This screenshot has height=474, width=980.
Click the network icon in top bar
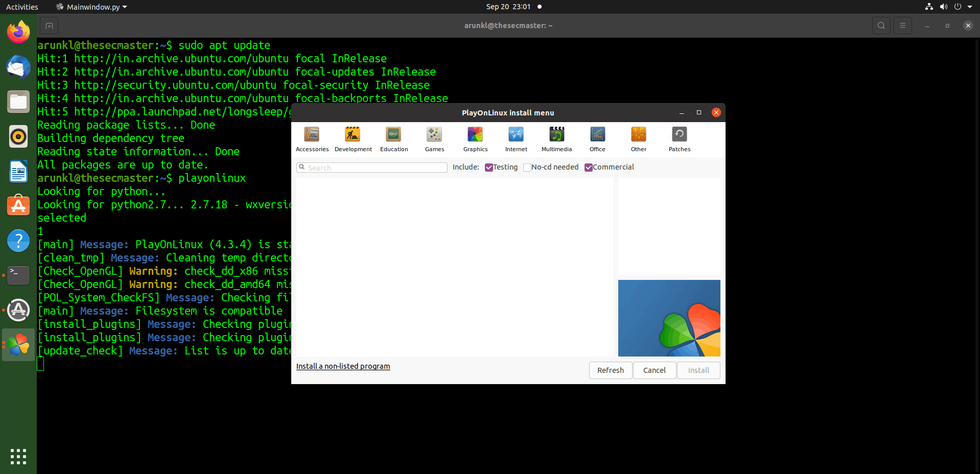pos(929,7)
